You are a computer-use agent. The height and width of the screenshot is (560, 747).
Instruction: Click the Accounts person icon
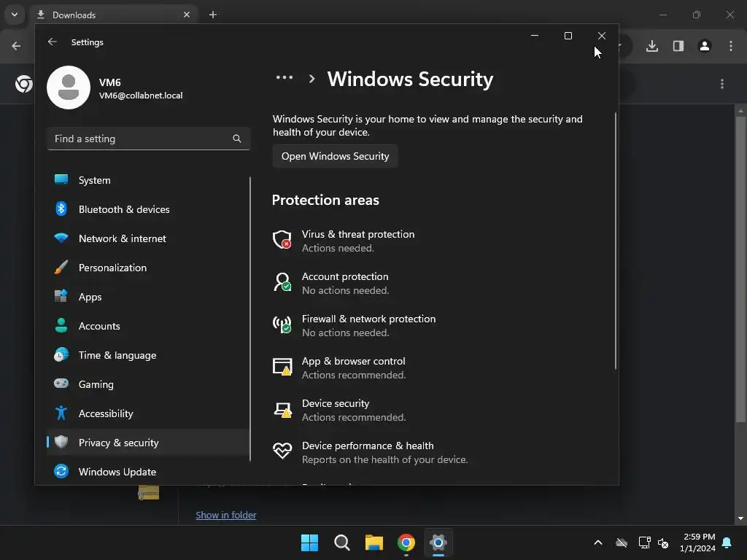click(x=61, y=325)
